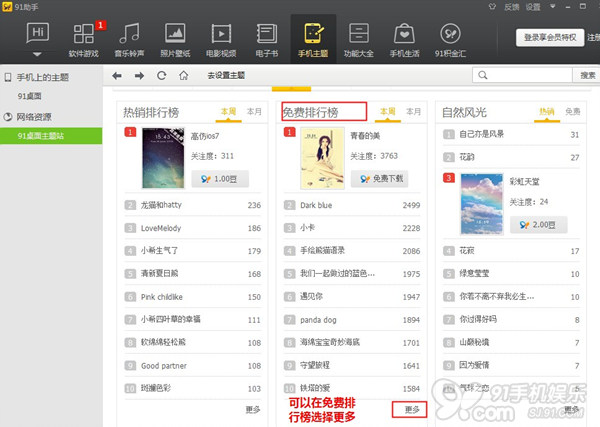Click 更多 under 免费排行榜 list
Viewport: 600px width, 427px height.
412,409
